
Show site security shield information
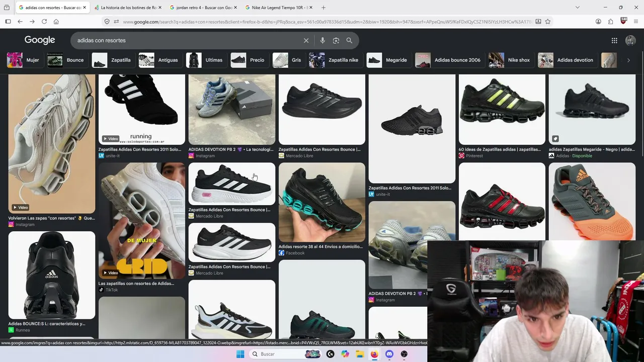click(107, 22)
